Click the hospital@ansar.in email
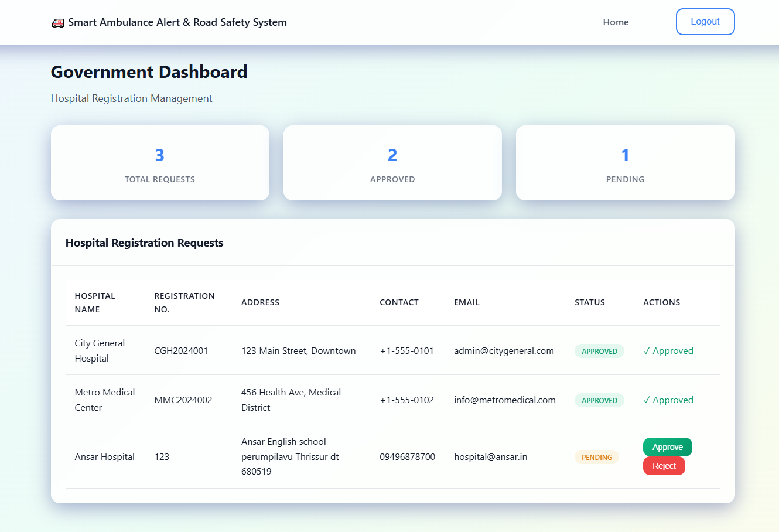The height and width of the screenshot is (532, 779). [490, 457]
